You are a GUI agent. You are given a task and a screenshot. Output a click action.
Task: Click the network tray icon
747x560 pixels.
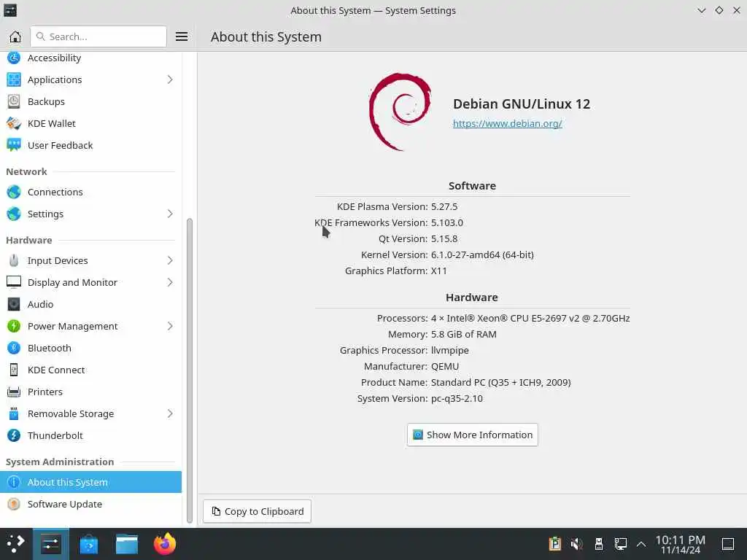(x=620, y=544)
